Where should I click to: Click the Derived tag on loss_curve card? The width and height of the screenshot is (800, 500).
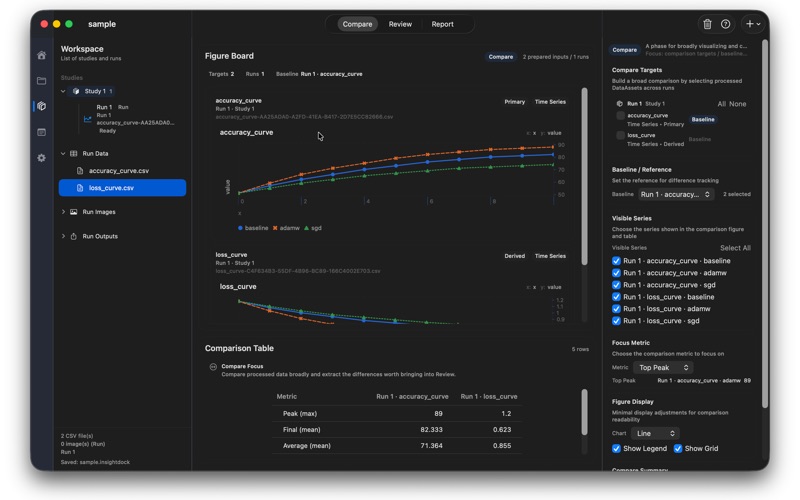tap(514, 256)
